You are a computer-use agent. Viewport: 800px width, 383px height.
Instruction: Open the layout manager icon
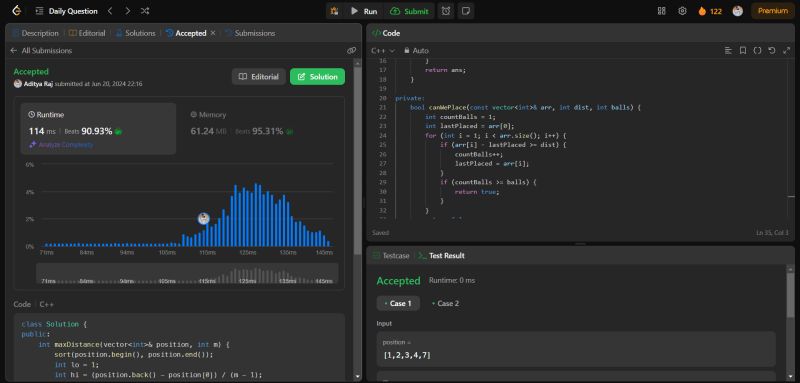662,11
